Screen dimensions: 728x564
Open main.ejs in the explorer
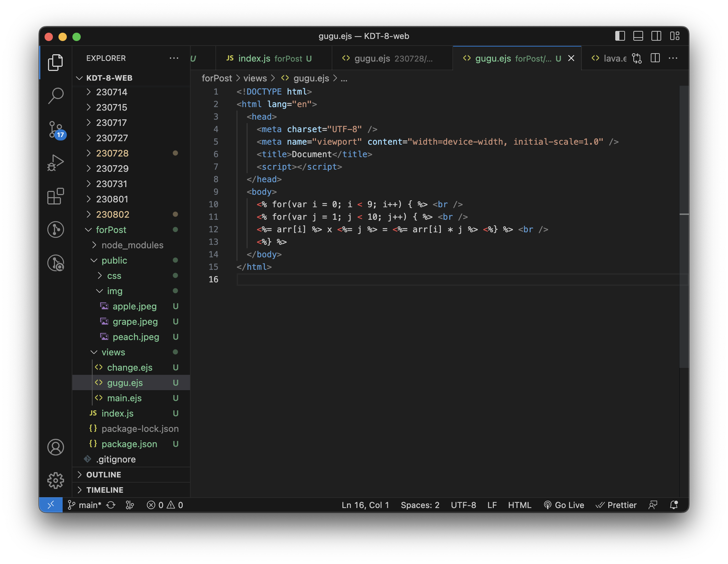131,398
